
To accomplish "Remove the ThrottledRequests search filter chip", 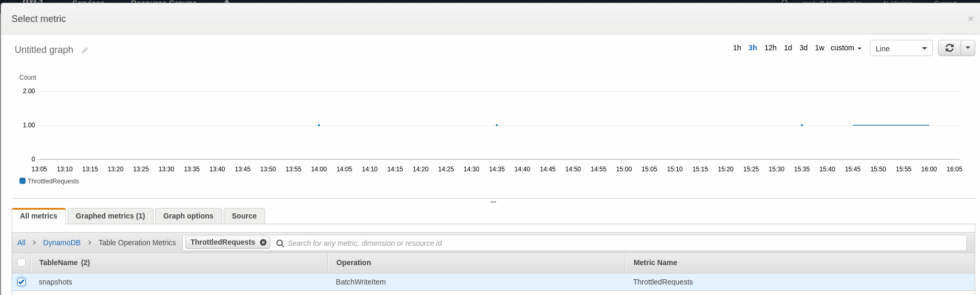I will click(x=263, y=242).
